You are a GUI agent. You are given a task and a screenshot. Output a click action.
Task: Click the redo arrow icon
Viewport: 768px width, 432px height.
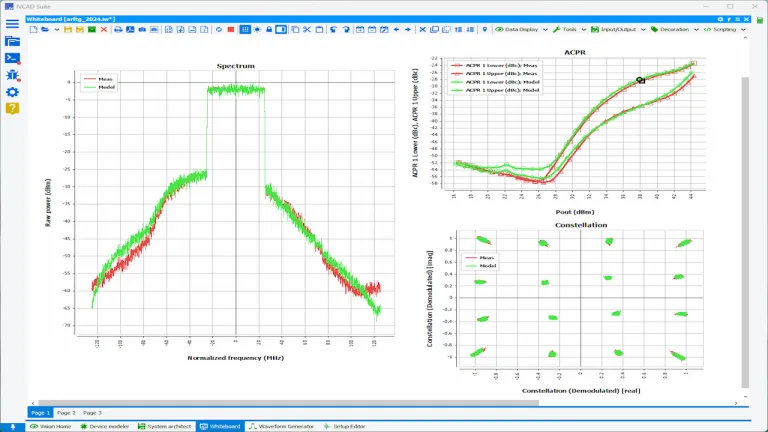click(x=346, y=29)
